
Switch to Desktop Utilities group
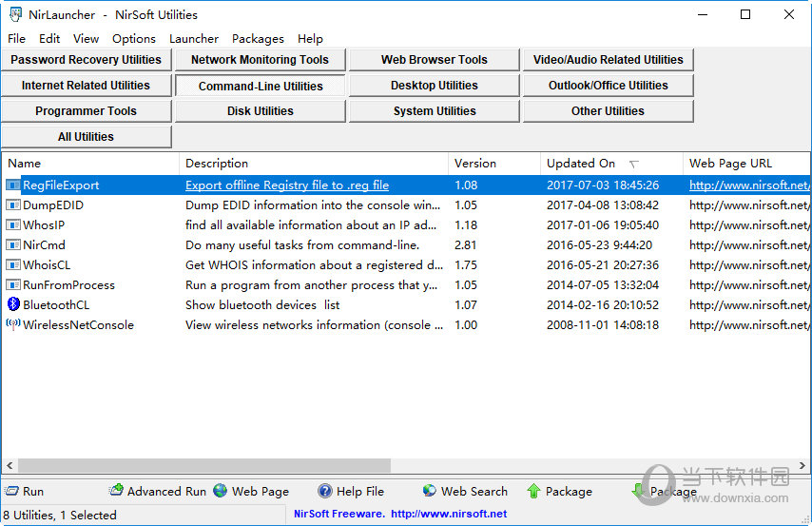tap(434, 86)
